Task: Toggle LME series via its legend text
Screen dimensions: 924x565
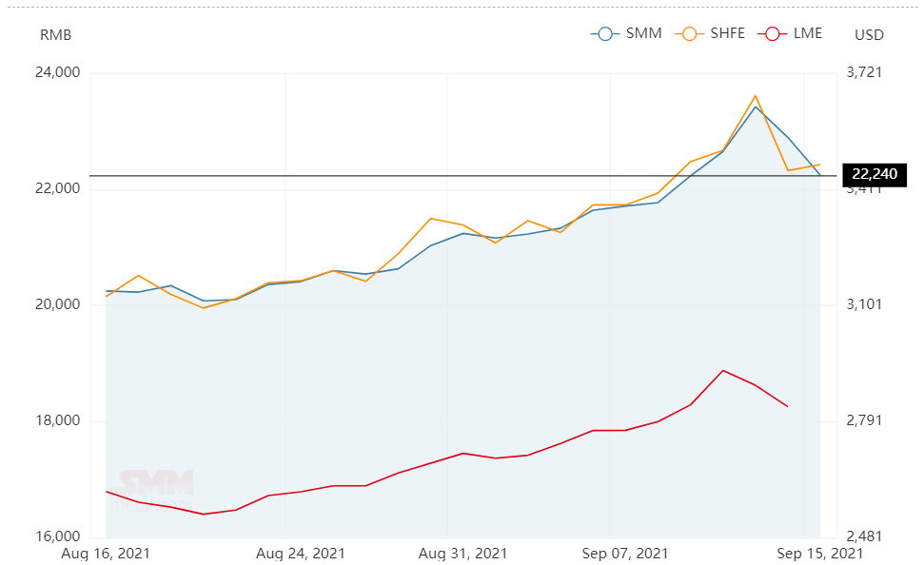Action: pos(807,34)
